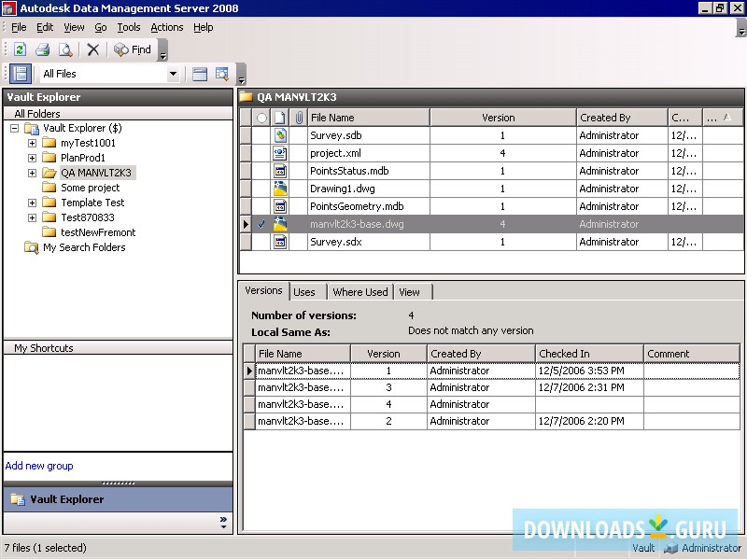Click the Add new group link
Viewport: 747px width, 560px height.
pos(39,466)
